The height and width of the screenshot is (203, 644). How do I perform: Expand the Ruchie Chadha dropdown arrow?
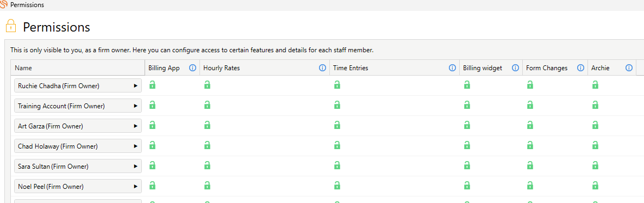[135, 86]
